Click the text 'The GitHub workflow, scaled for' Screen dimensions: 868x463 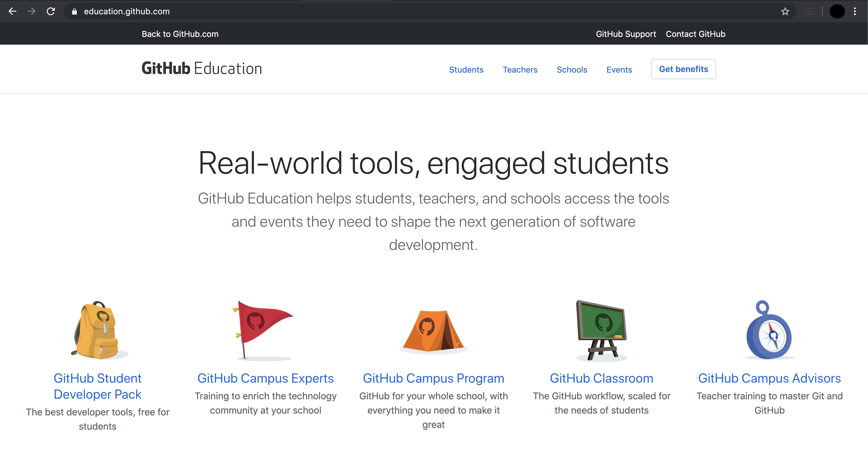(x=601, y=396)
